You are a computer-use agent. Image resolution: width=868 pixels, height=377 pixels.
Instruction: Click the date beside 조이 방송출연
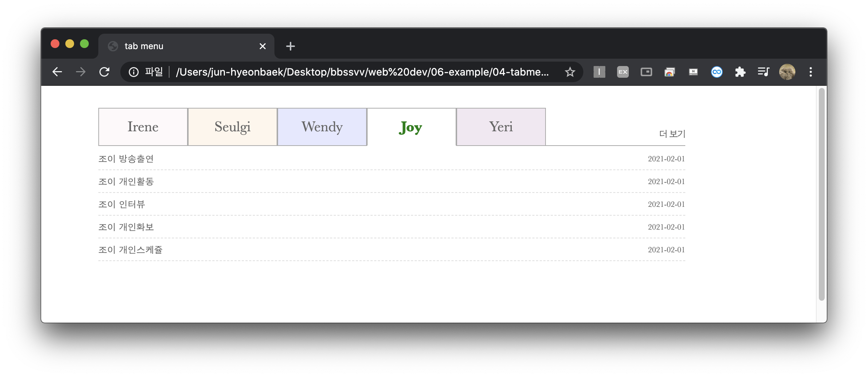click(666, 159)
